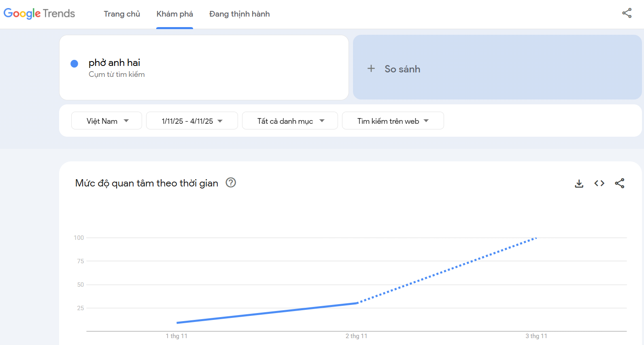
Task: Expand the Việt Nam region dropdown
Action: tap(106, 121)
